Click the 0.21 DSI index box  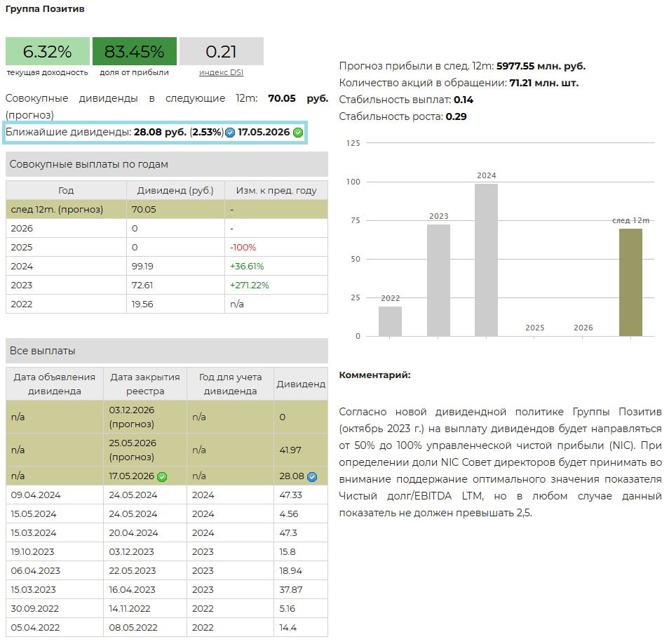point(221,51)
